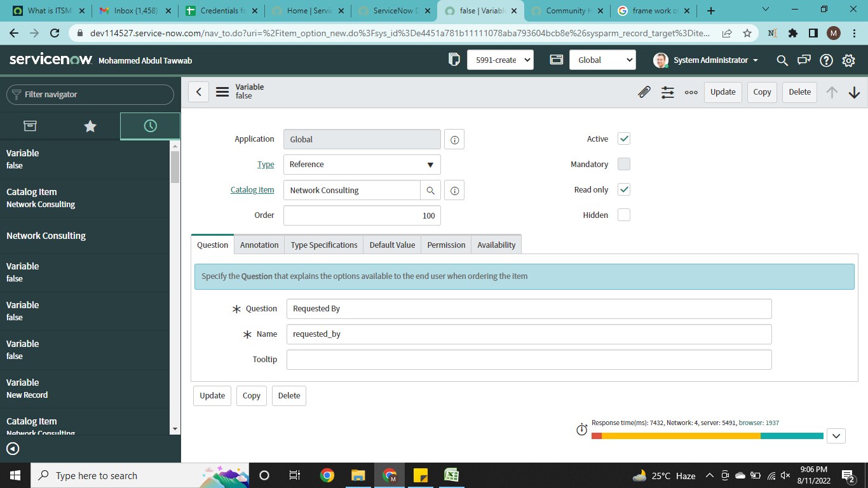Image resolution: width=868 pixels, height=488 pixels.
Task: Click the Delete button in the header
Action: tap(799, 92)
